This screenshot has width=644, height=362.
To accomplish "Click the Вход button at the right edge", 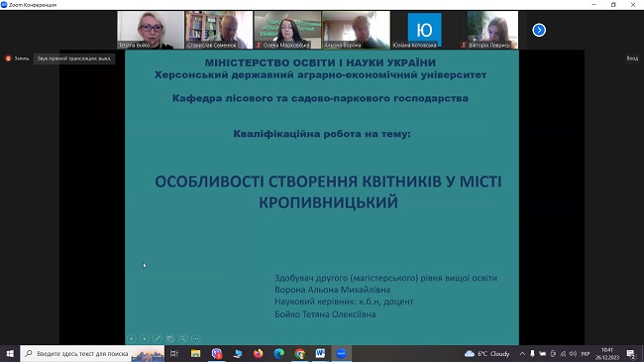I will pos(632,59).
